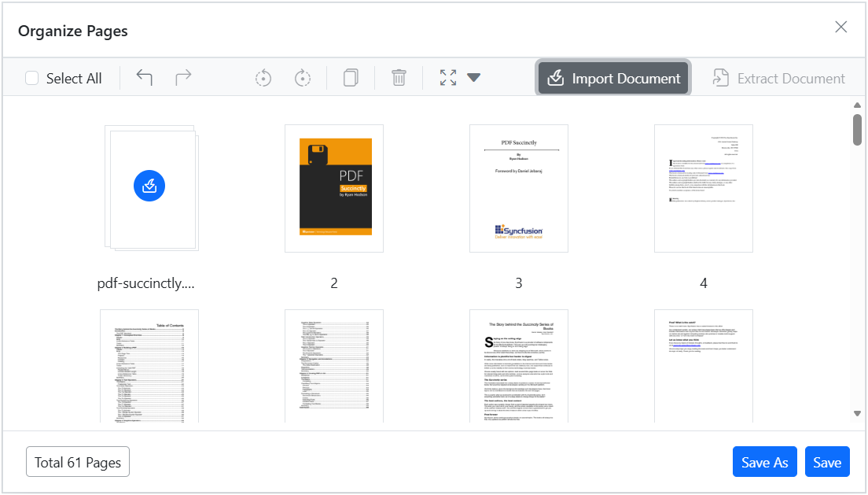Click the blue import icon on first thumbnail
The image size is (868, 495).
point(149,186)
